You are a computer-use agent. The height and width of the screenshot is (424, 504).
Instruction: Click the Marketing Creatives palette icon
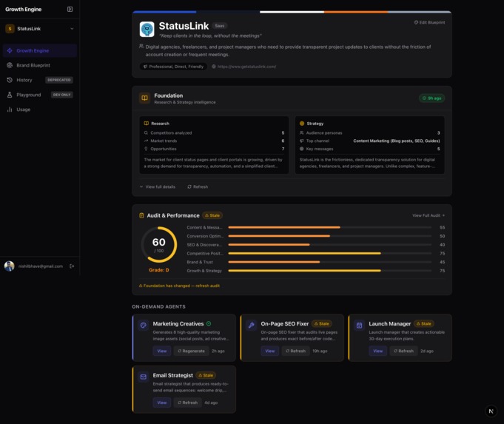coord(144,325)
